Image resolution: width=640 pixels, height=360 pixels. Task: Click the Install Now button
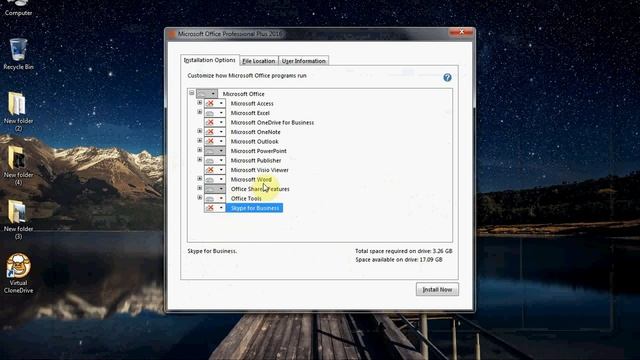[437, 289]
